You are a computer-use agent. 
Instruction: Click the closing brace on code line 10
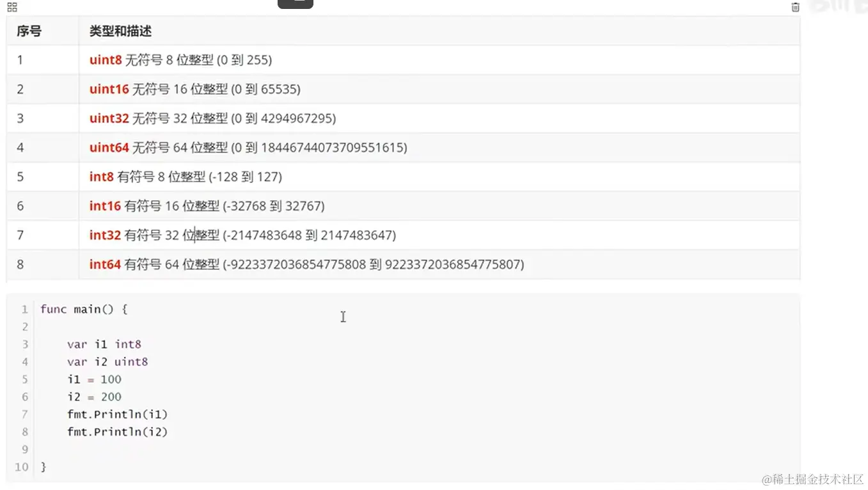(x=43, y=467)
